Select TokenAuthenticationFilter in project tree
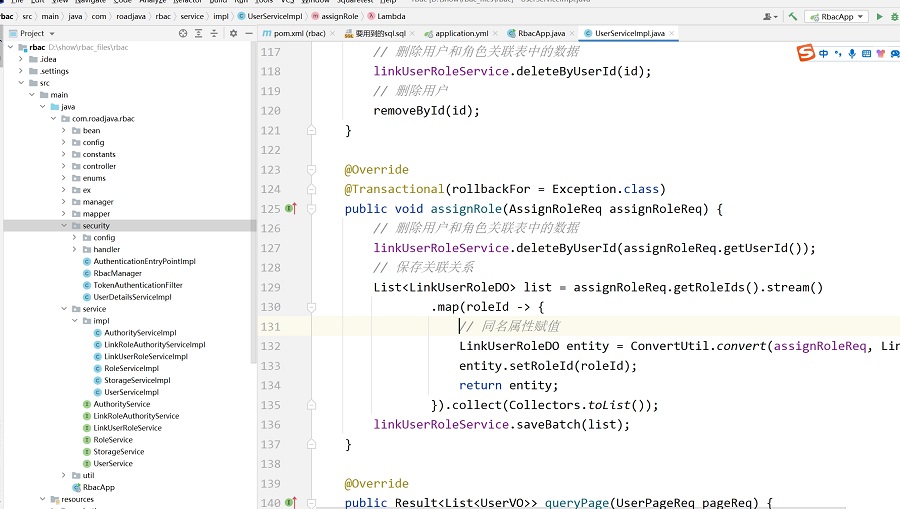This screenshot has height=509, width=900. (138, 285)
